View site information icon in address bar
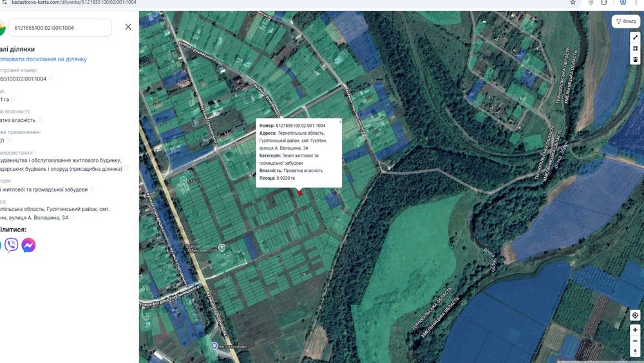This screenshot has height=363, width=644. [4, 3]
